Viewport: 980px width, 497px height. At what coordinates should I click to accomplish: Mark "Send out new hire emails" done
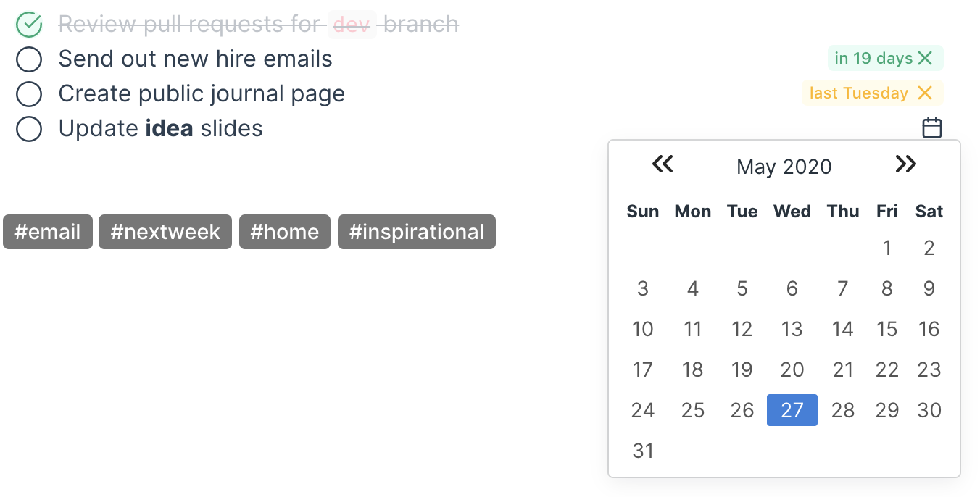pyautogui.click(x=29, y=59)
